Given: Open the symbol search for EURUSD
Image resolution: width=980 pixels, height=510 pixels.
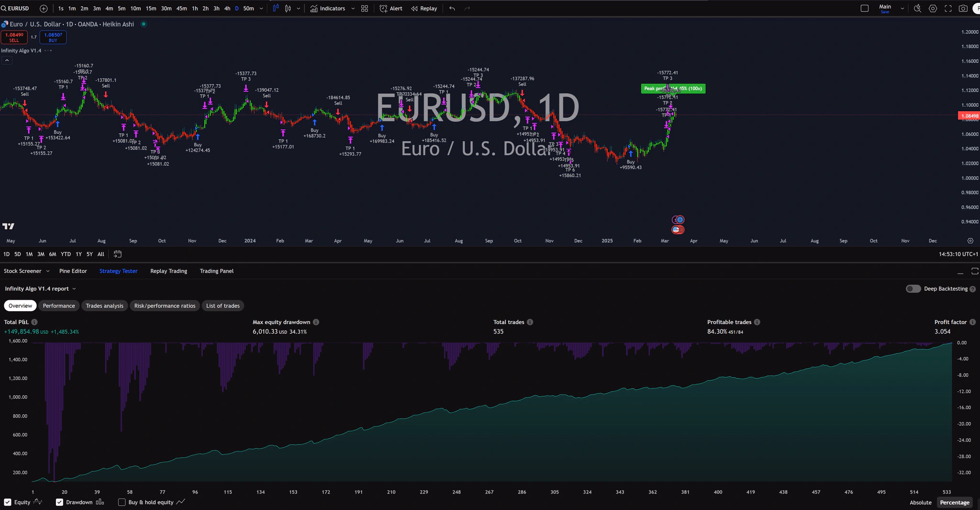Looking at the screenshot, I should point(16,8).
